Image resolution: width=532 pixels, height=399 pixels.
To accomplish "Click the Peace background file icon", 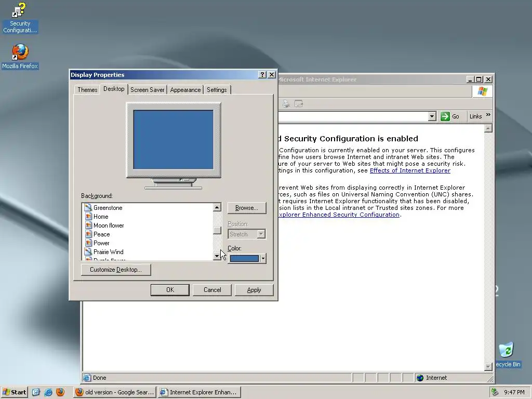I will (x=88, y=234).
